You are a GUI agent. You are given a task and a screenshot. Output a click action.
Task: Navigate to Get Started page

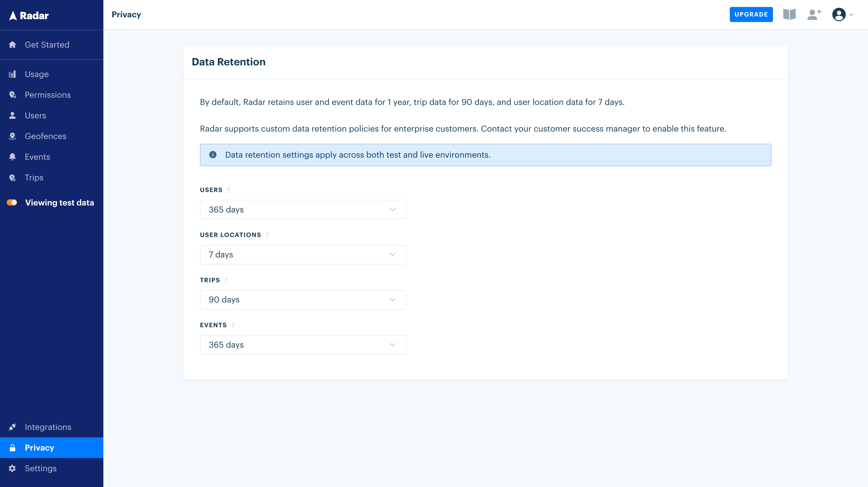[47, 45]
